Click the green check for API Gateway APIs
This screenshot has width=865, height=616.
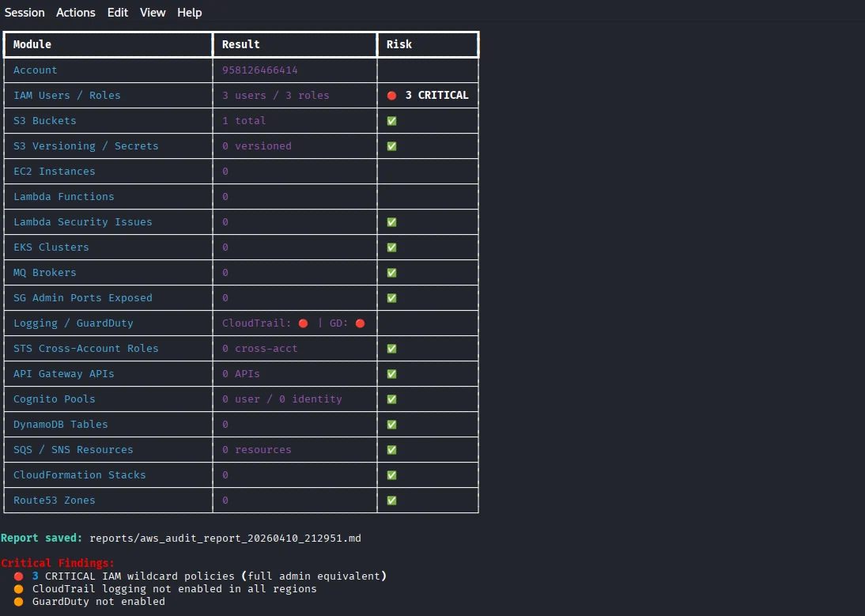[391, 374]
